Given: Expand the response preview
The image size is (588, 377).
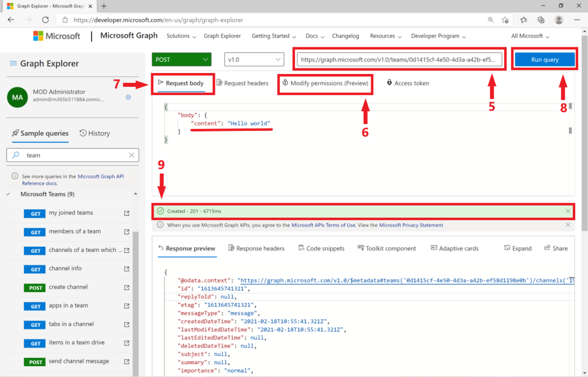Looking at the screenshot, I should pos(517,248).
